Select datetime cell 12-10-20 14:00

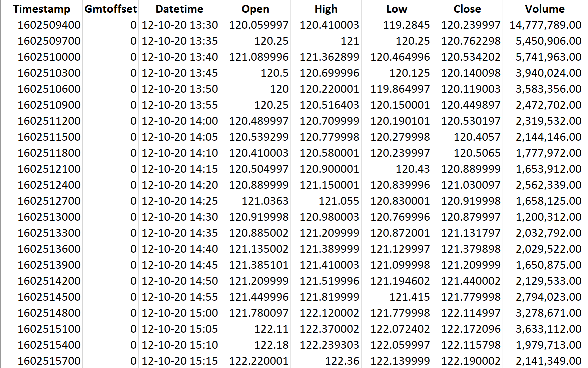179,121
